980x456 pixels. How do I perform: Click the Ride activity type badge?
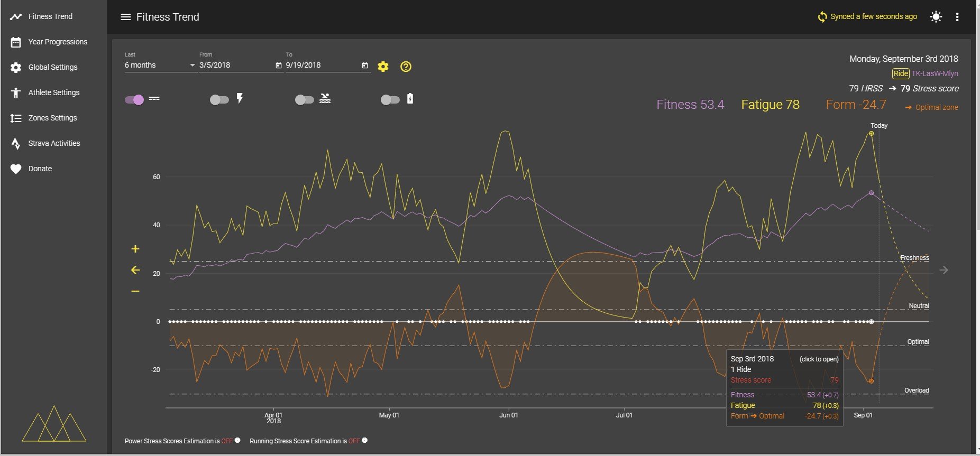901,73
